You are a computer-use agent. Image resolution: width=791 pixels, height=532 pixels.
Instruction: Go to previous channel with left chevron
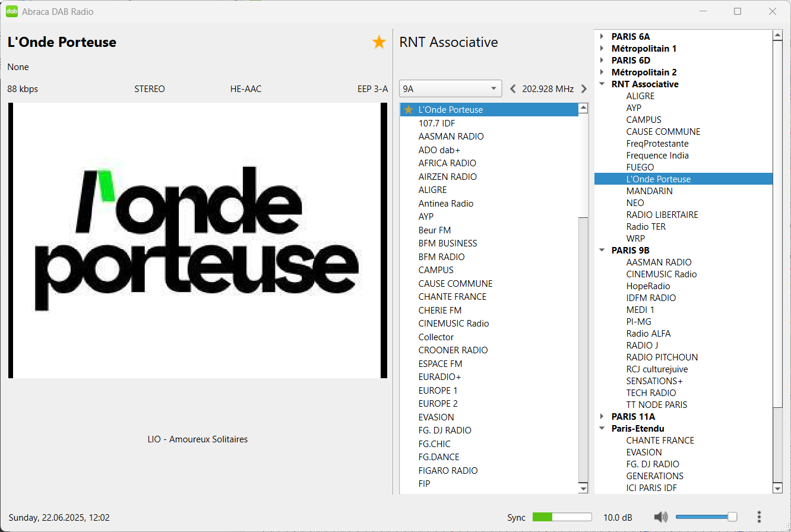coord(514,89)
